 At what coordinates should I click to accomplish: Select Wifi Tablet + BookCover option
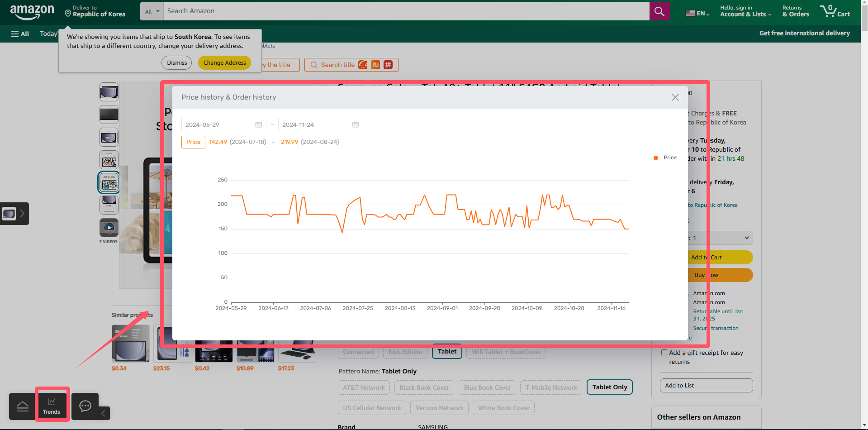click(x=506, y=352)
